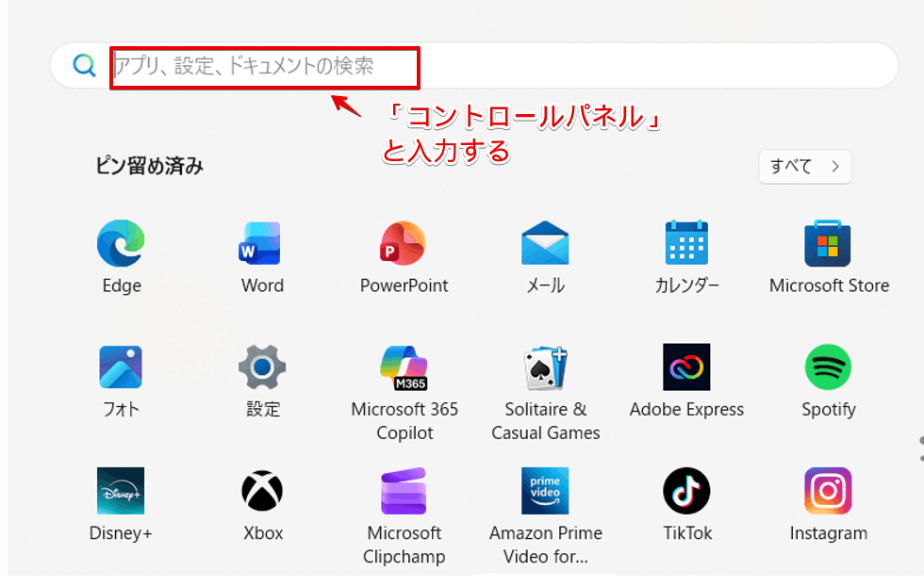924x587 pixels.
Task: Open Spotify
Action: click(828, 367)
